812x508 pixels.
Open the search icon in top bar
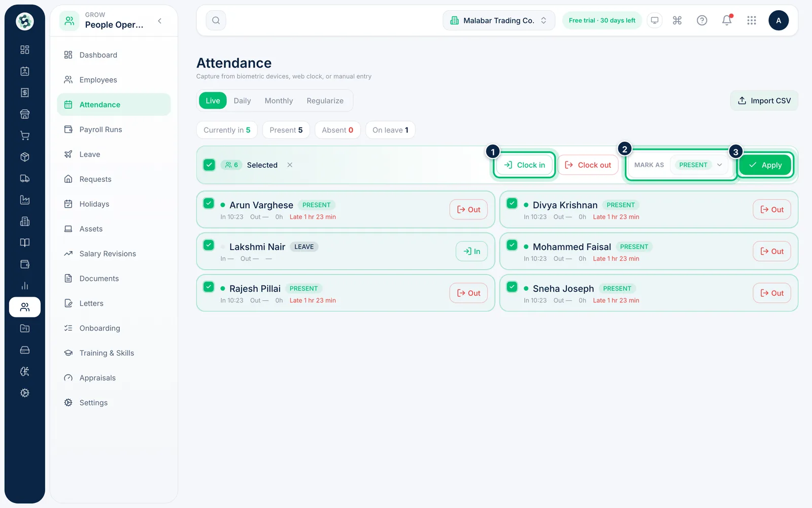tap(216, 20)
